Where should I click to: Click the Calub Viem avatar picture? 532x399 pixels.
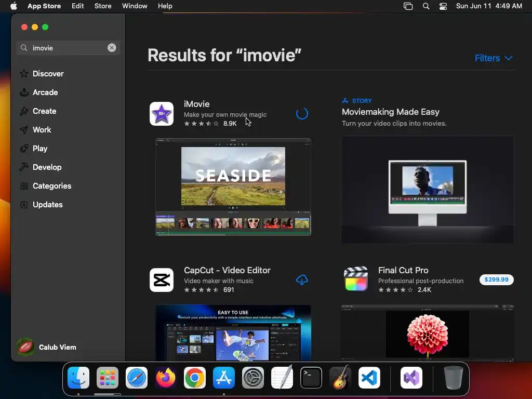(25, 347)
